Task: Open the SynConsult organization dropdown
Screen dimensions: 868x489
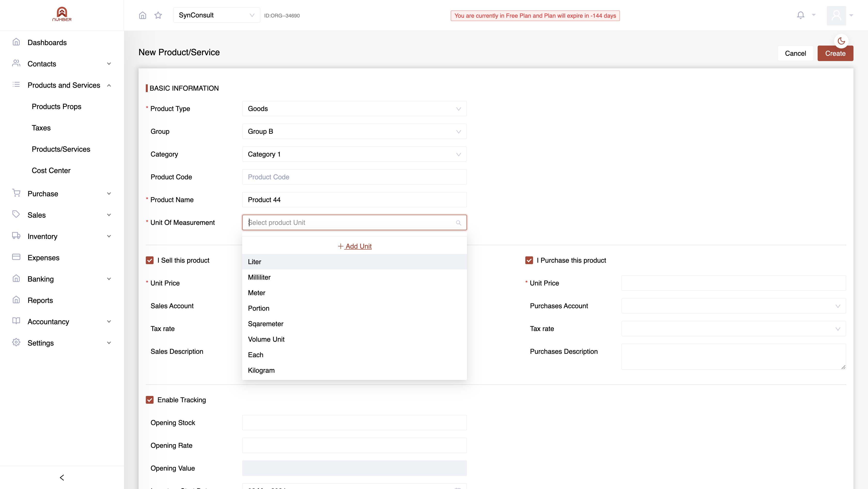Action: [x=216, y=15]
